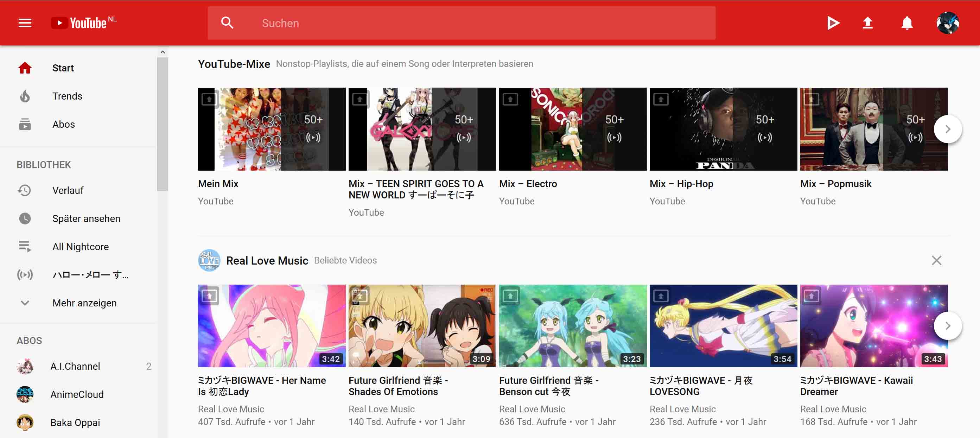
Task: Show next Real Love Music videos
Action: [948, 326]
